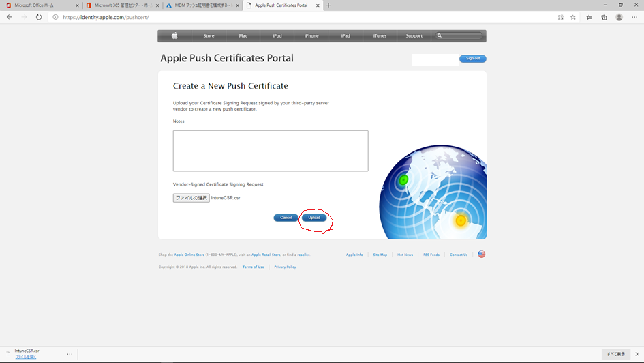Click the forward arrow in browser toolbar

click(x=24, y=17)
